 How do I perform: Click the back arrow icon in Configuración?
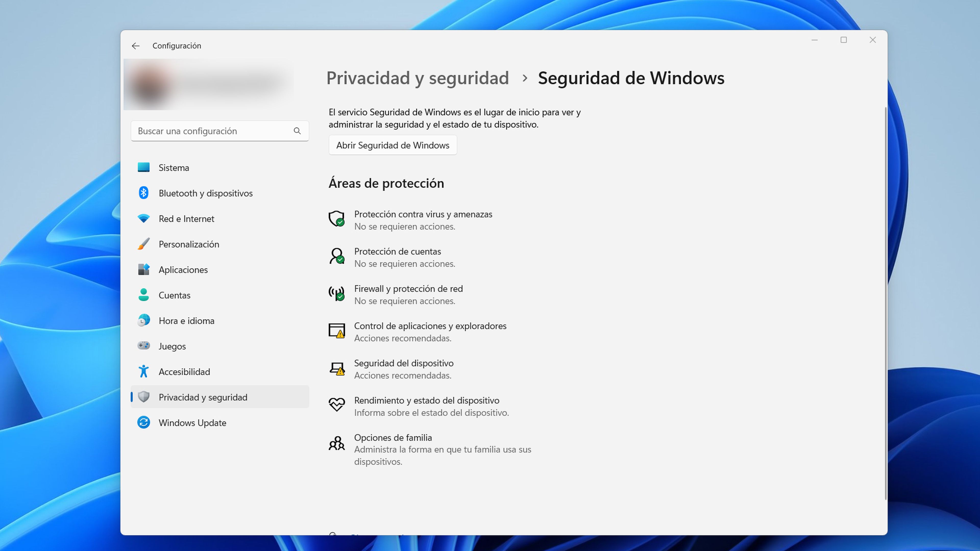[136, 46]
